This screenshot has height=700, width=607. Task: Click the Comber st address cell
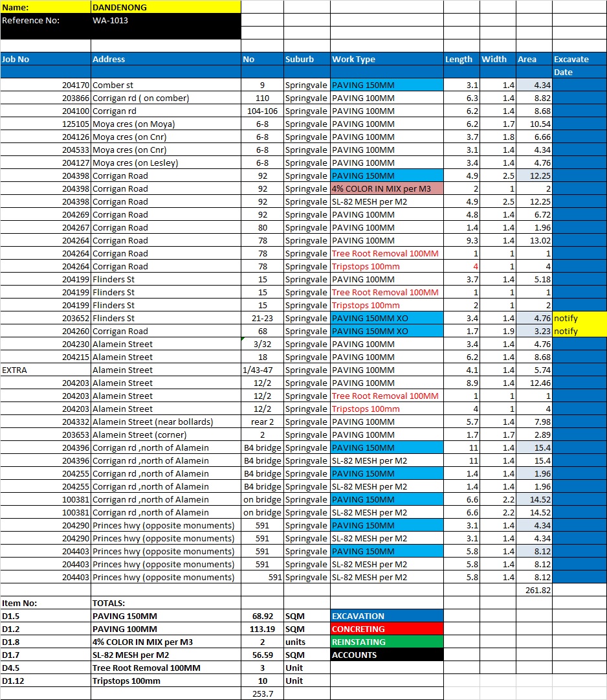click(166, 85)
